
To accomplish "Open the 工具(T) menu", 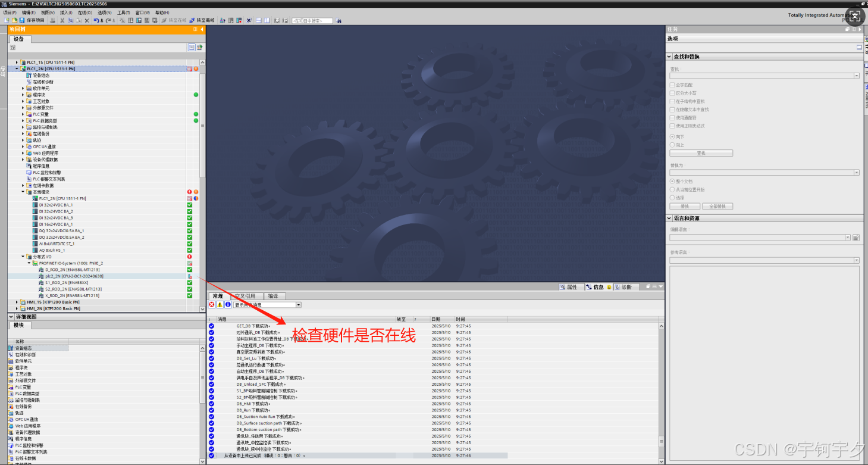I will tap(124, 13).
